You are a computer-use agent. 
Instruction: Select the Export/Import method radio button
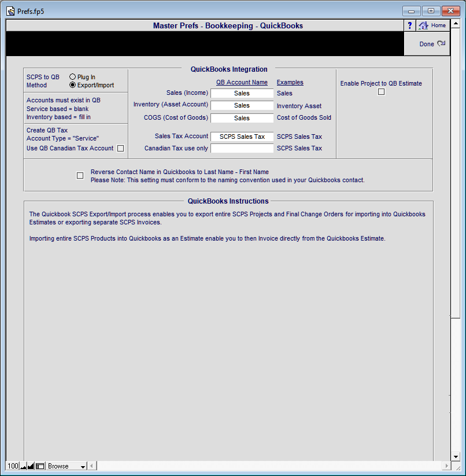tap(72, 85)
